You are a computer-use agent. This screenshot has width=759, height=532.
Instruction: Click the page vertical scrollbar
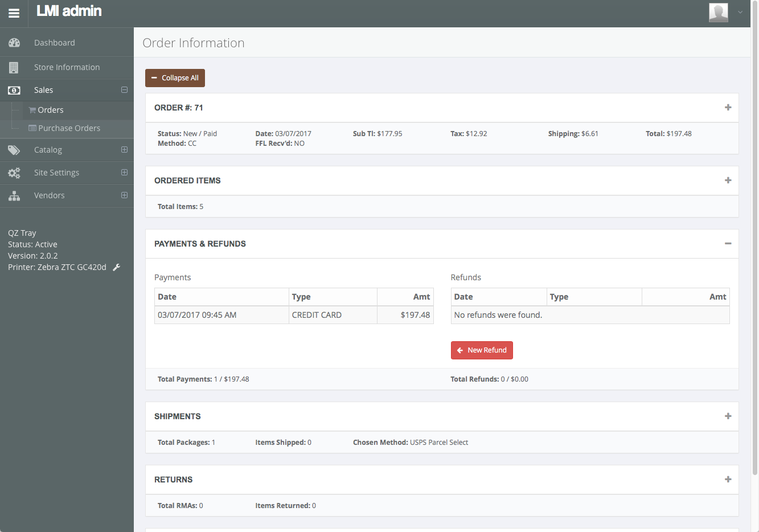755,237
